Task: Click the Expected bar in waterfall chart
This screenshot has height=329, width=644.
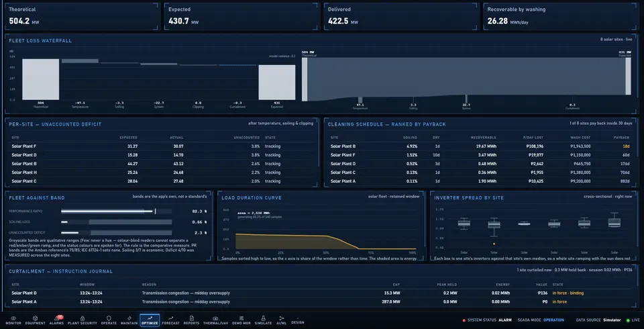Action: click(277, 82)
